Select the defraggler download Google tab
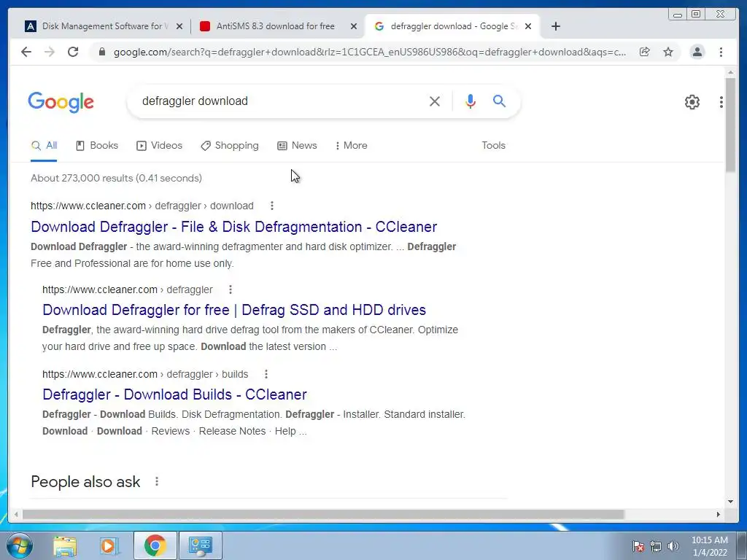This screenshot has height=560, width=747. tap(452, 26)
